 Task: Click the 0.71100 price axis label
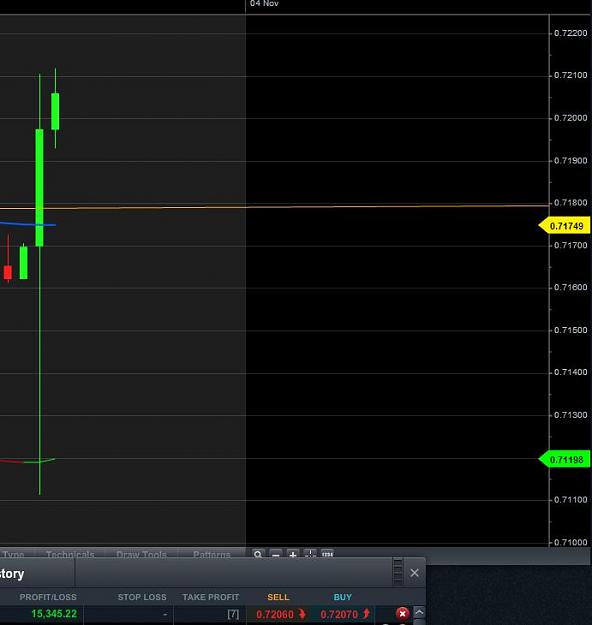[570, 500]
